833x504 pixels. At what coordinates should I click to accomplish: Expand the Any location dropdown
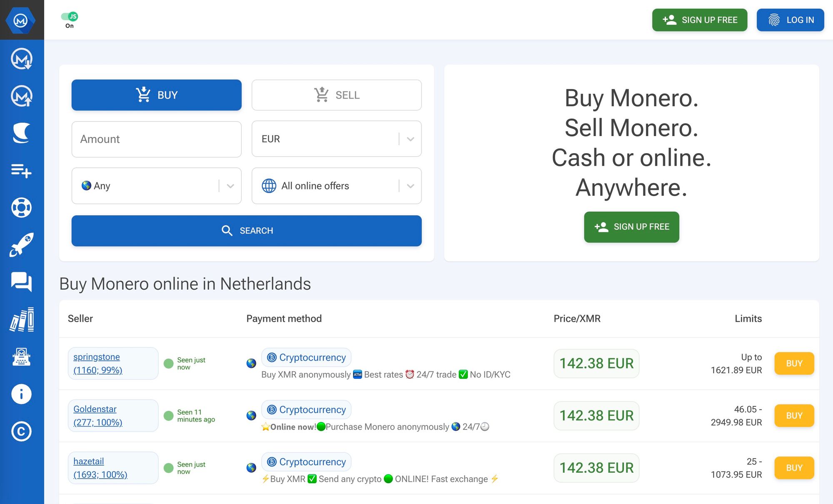click(232, 186)
